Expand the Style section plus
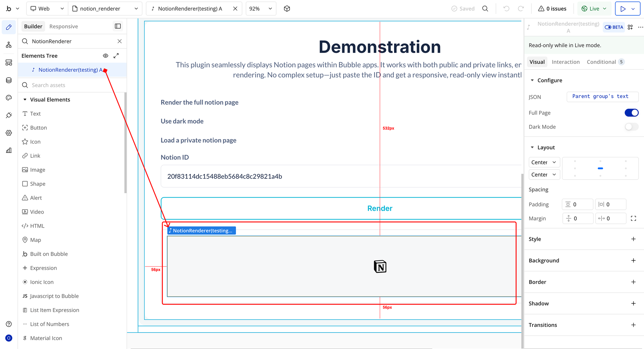This screenshot has width=644, height=349. point(633,239)
